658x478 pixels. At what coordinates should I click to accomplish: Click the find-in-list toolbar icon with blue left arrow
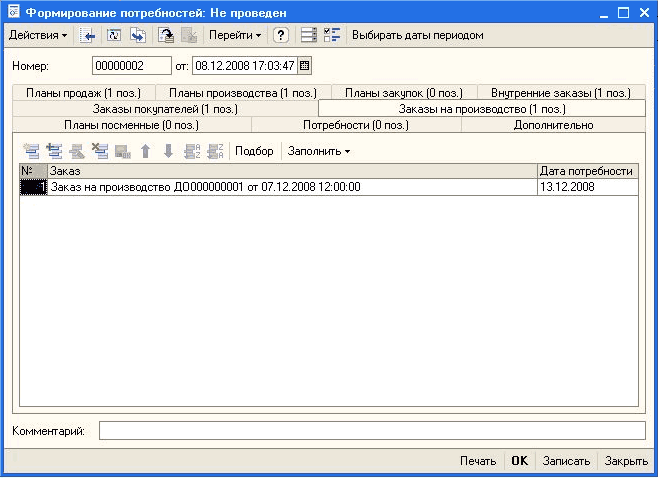[88, 35]
